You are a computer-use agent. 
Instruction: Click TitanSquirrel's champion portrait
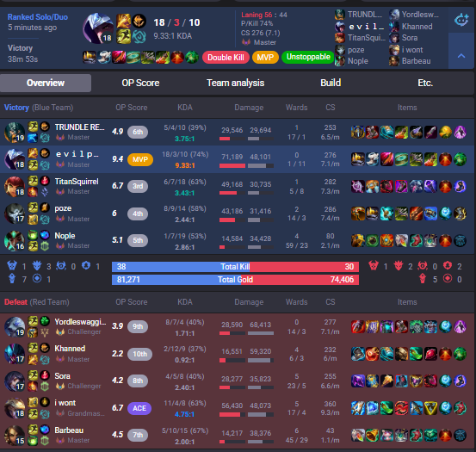coord(15,186)
